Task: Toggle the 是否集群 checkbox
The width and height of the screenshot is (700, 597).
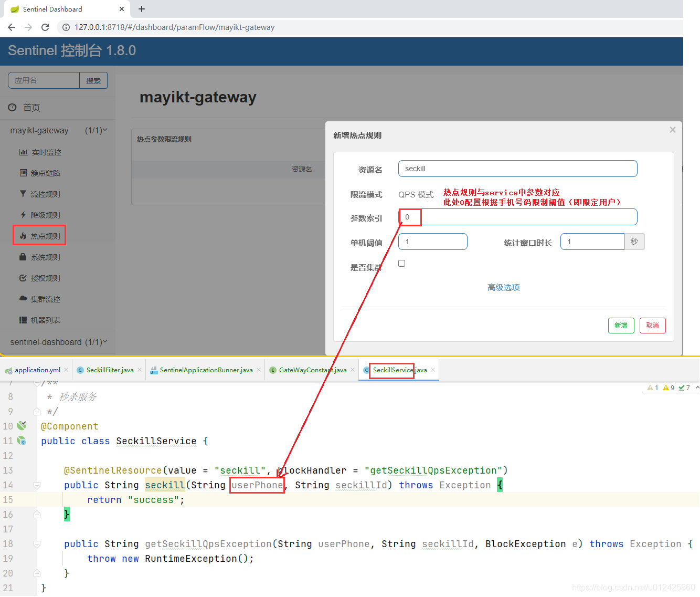Action: pos(402,264)
